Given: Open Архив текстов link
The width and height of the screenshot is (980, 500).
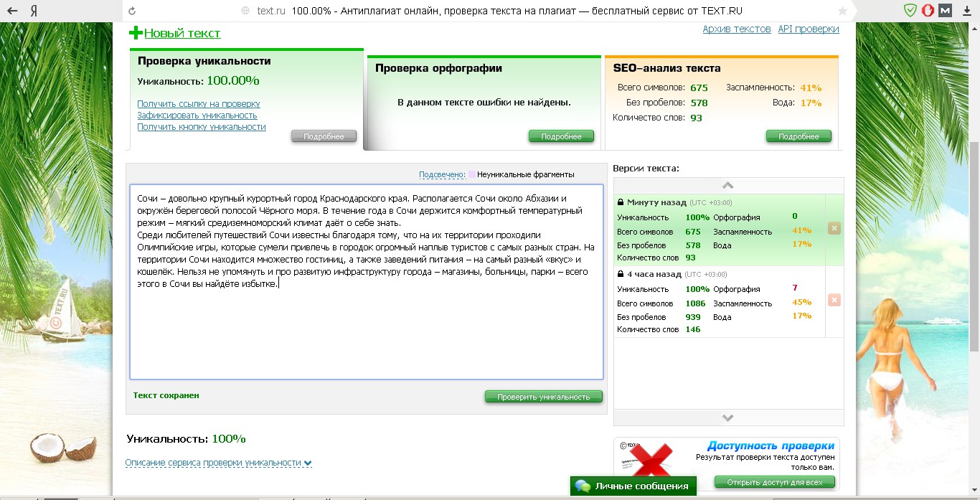Looking at the screenshot, I should (x=737, y=29).
